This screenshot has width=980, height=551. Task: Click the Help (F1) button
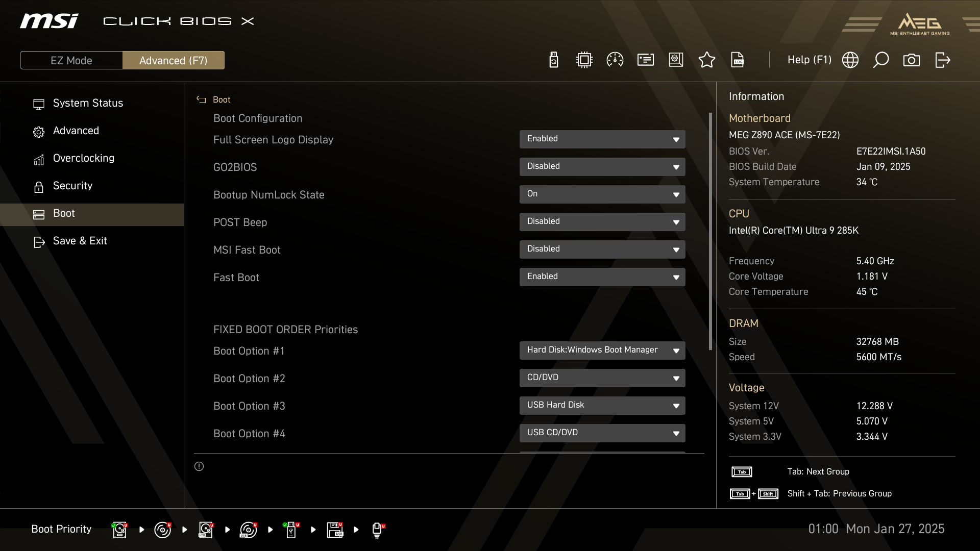pyautogui.click(x=809, y=60)
